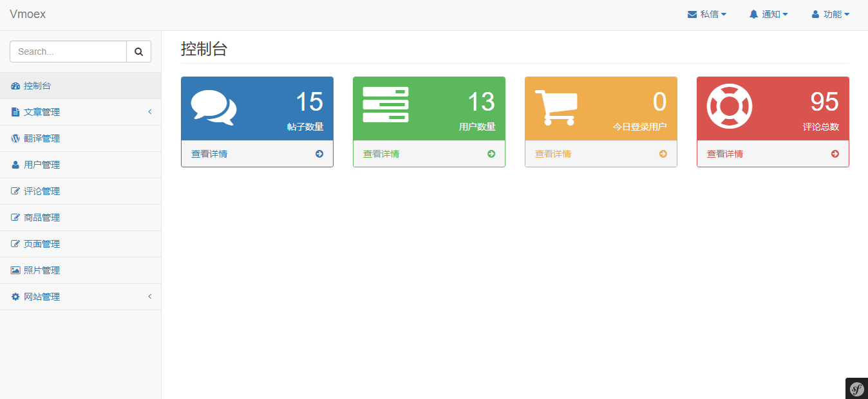Expand the 文章管理 sidebar menu

click(80, 112)
